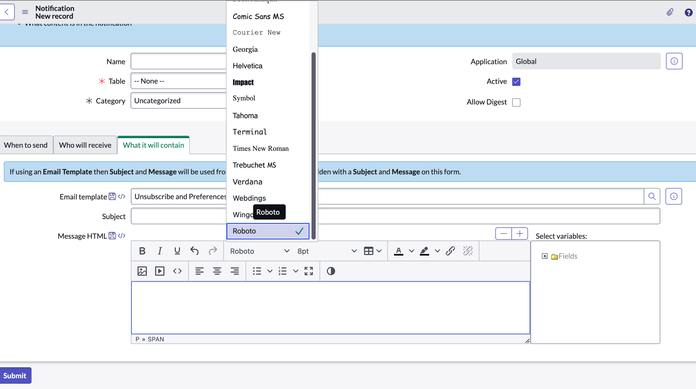Open What it will contain tab

click(x=153, y=145)
